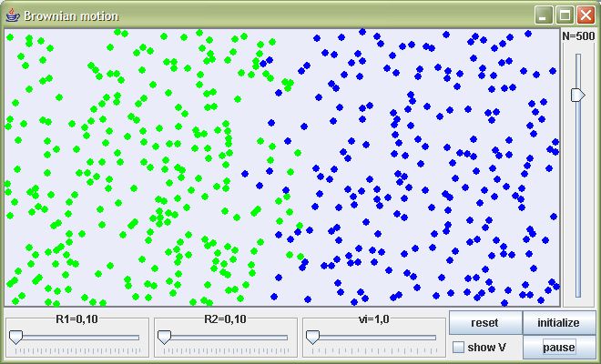Click the Brownian motion title text
This screenshot has height=364, width=601.
pos(71,16)
